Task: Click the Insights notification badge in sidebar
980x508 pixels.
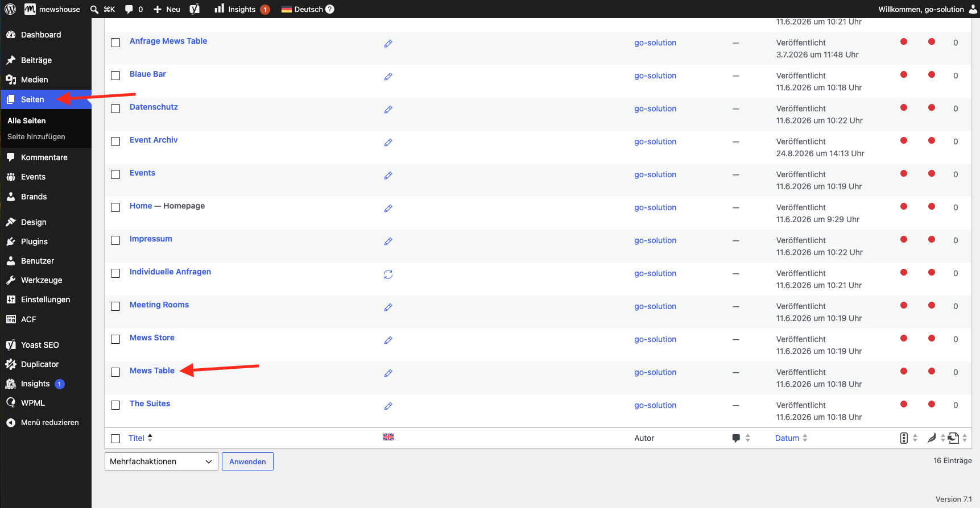Action: tap(60, 384)
